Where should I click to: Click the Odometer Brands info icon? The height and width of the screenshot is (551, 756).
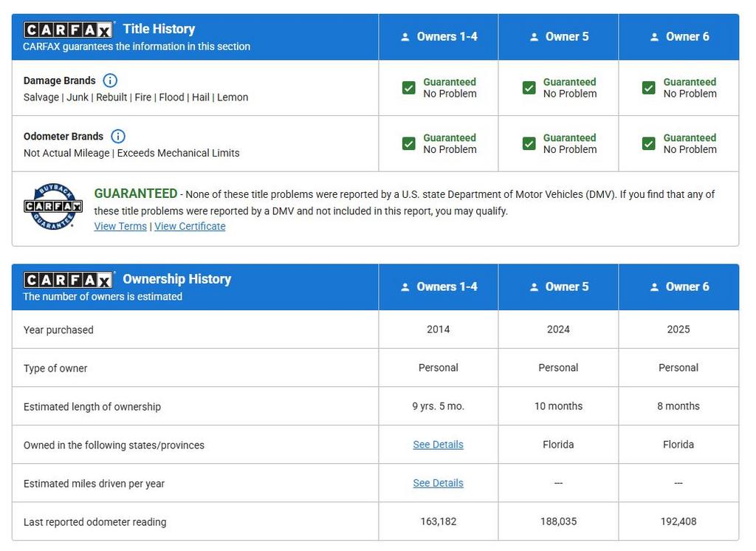tap(118, 136)
